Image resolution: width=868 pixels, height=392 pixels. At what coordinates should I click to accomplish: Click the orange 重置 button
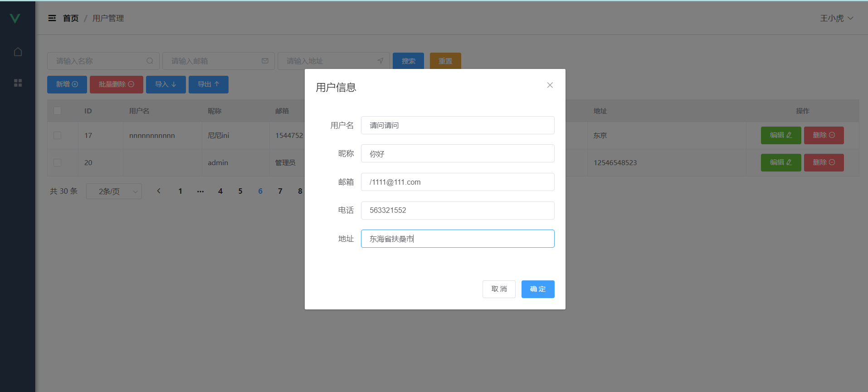click(x=445, y=61)
